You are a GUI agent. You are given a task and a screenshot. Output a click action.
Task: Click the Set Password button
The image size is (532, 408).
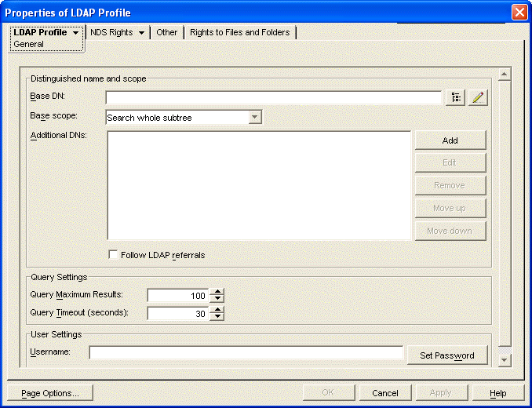446,355
